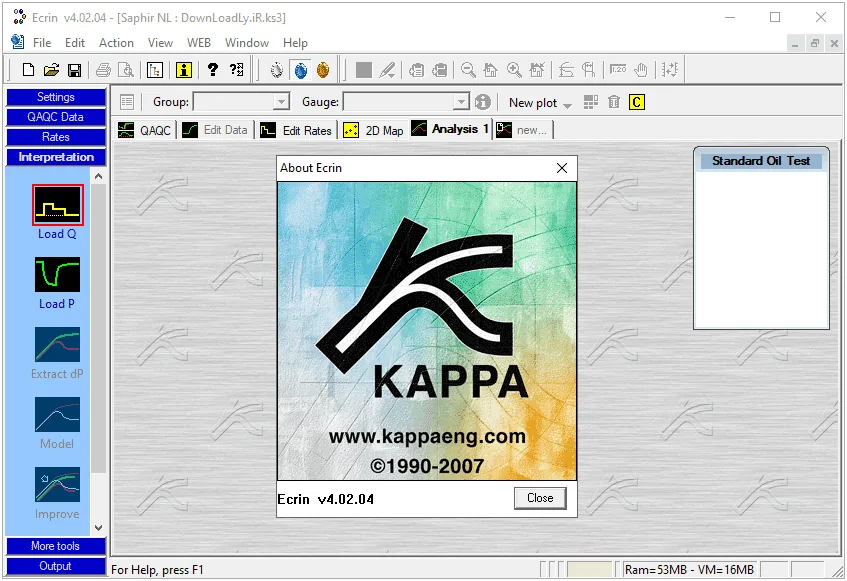Click the yellow C icon beside trash

[637, 102]
